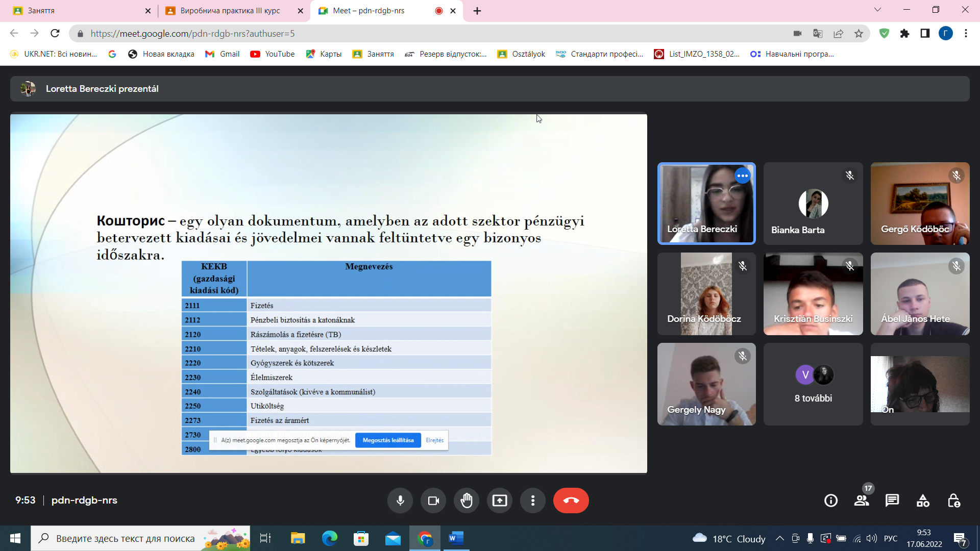This screenshot has height=551, width=980.
Task: Click Megosztás leállítása to stop sharing
Action: tap(388, 440)
